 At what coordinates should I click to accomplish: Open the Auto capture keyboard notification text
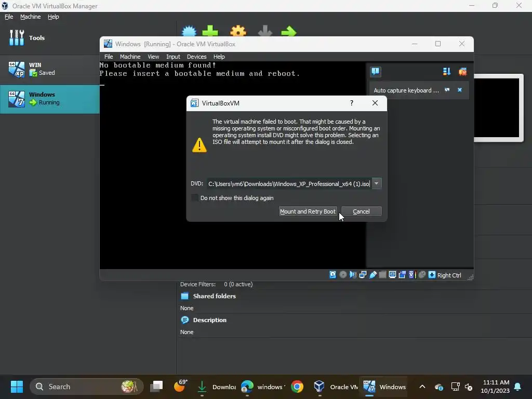tap(406, 90)
